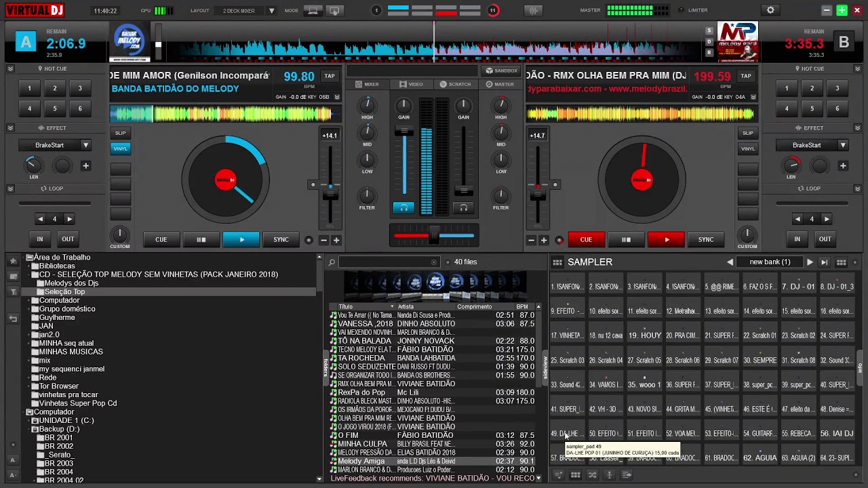
Task: Open automix icon in sideview bottom bar
Action: (559, 475)
